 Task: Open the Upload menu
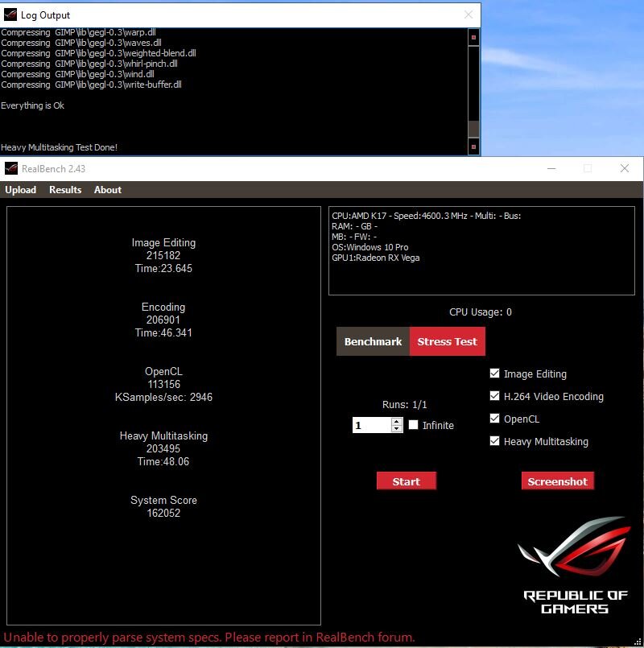point(21,190)
